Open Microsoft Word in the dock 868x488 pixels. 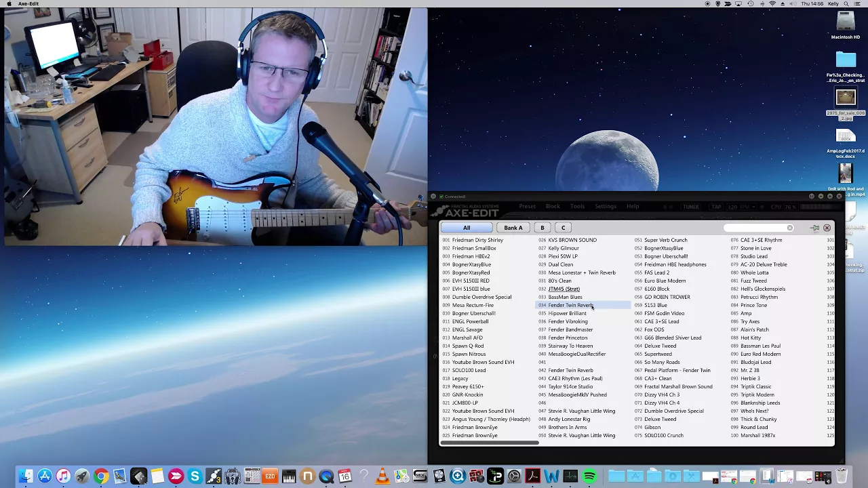pos(551,476)
